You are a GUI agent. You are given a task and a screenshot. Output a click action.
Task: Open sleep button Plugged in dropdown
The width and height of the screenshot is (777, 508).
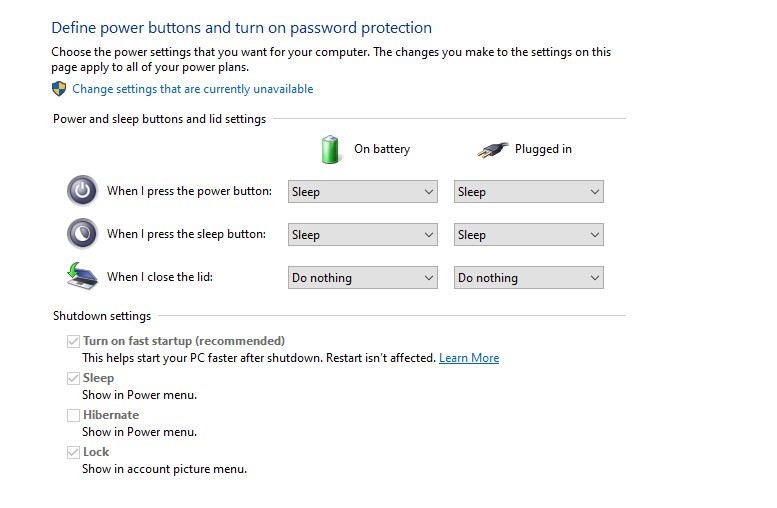coord(528,235)
